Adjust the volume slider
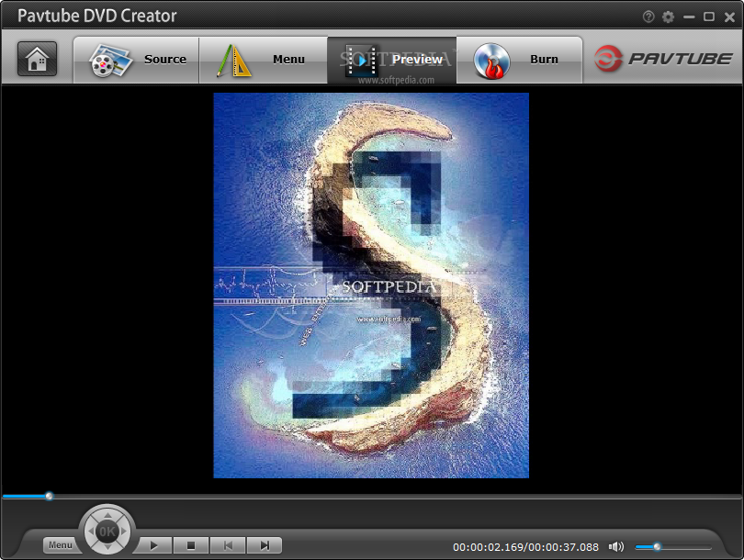Viewport: 744px width, 560px height. pyautogui.click(x=673, y=547)
